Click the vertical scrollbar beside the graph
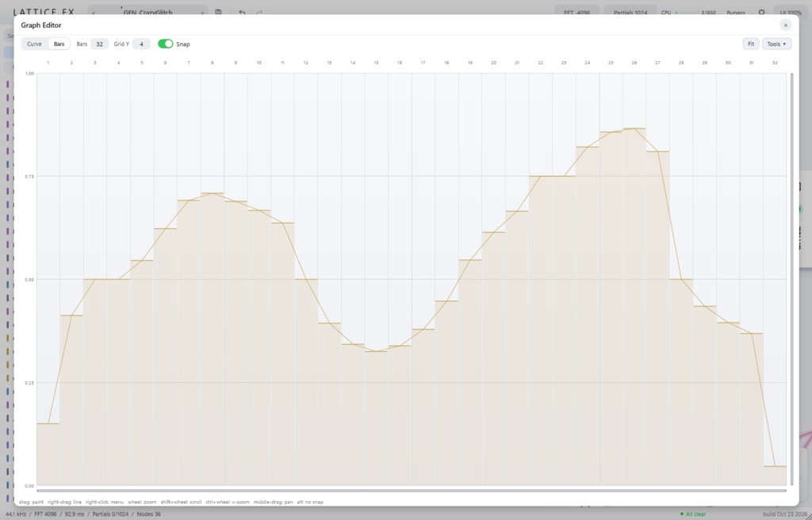812x520 pixels. pos(791,279)
